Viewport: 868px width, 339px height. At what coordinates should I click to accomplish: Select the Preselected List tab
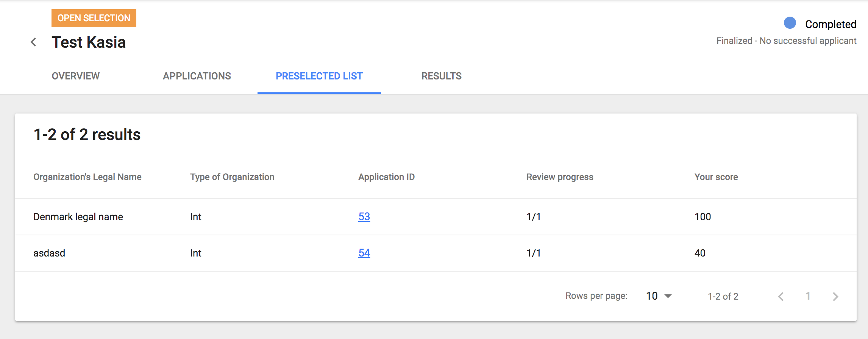[319, 76]
